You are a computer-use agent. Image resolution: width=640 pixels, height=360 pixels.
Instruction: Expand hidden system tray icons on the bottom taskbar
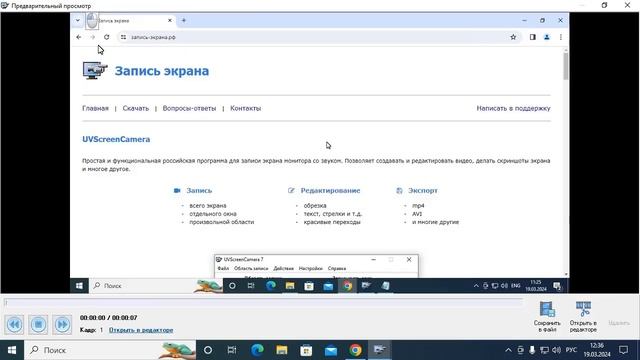coord(508,350)
